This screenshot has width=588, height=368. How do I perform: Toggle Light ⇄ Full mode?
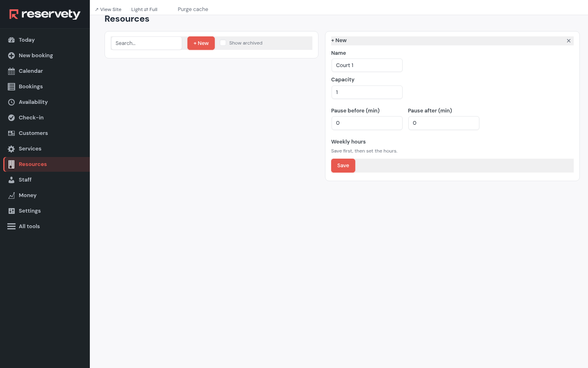click(x=144, y=9)
